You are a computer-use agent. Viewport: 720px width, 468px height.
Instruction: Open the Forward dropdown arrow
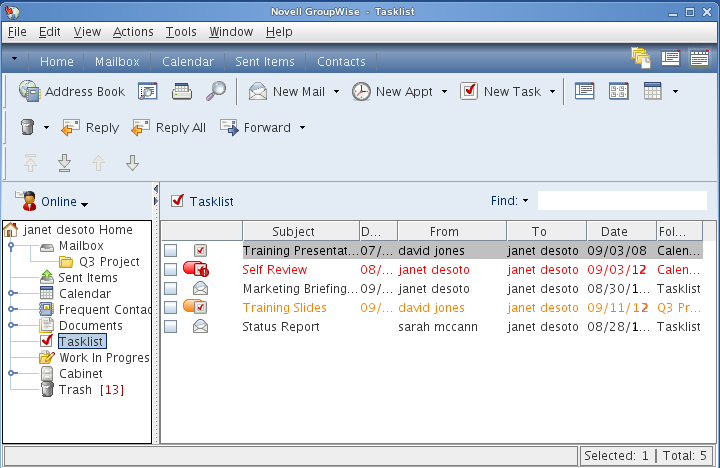pyautogui.click(x=303, y=127)
